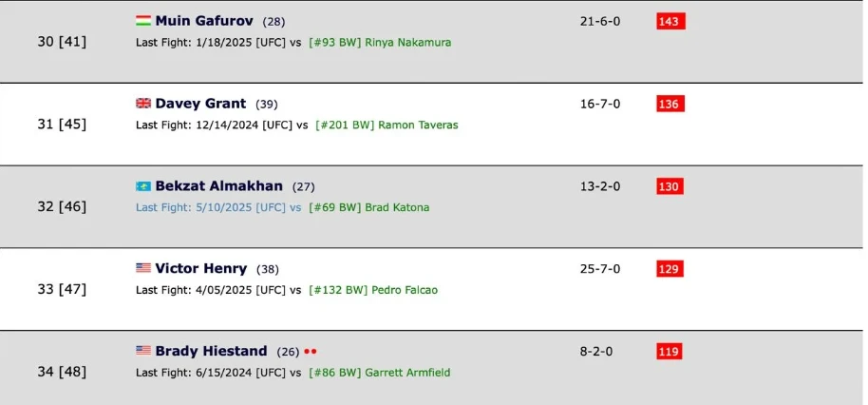Open Brady Hiestand fighter profile
868x405 pixels.
pos(211,351)
